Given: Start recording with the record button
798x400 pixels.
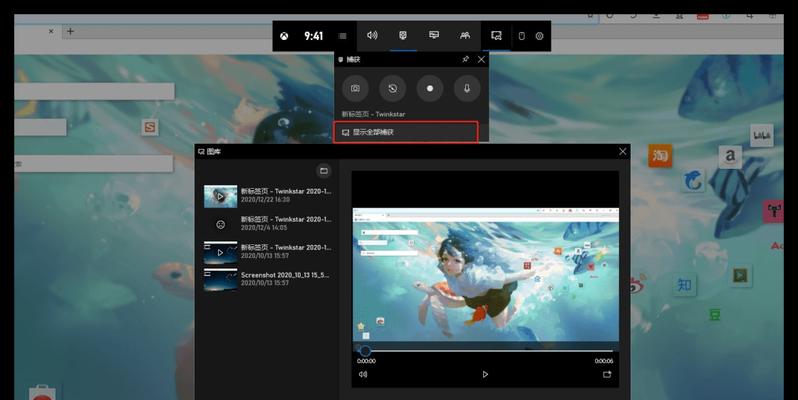Looking at the screenshot, I should 430,89.
